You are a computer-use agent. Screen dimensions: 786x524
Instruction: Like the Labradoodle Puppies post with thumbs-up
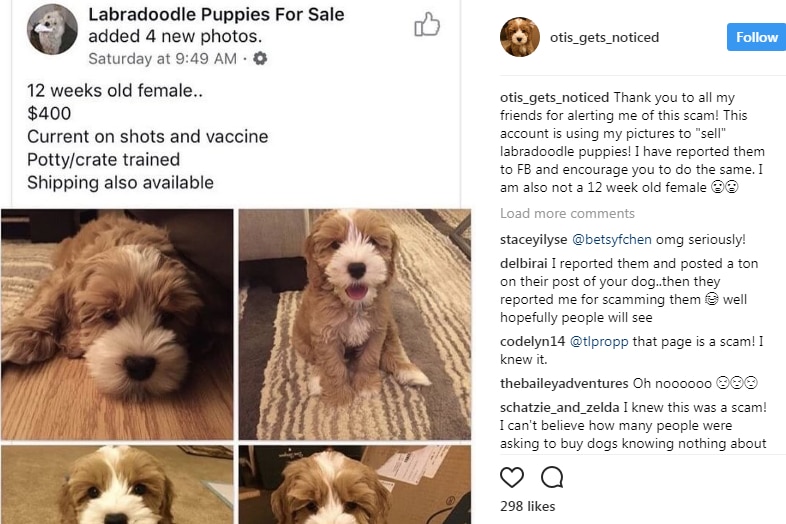pyautogui.click(x=427, y=24)
